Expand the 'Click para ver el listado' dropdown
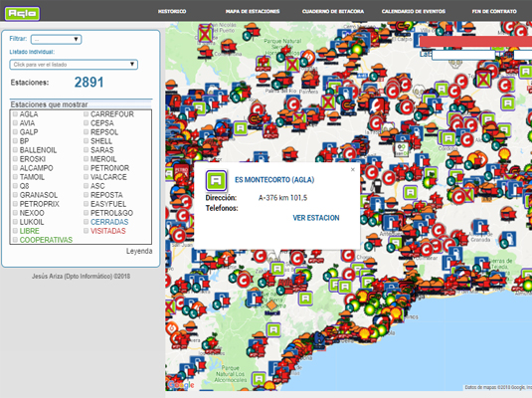Viewport: 532px width, 398px height. [x=74, y=65]
